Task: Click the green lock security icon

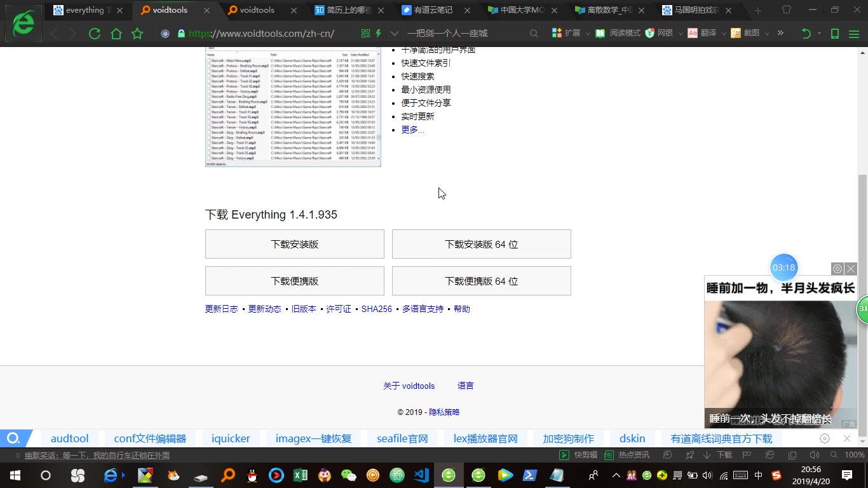Action: pos(181,34)
